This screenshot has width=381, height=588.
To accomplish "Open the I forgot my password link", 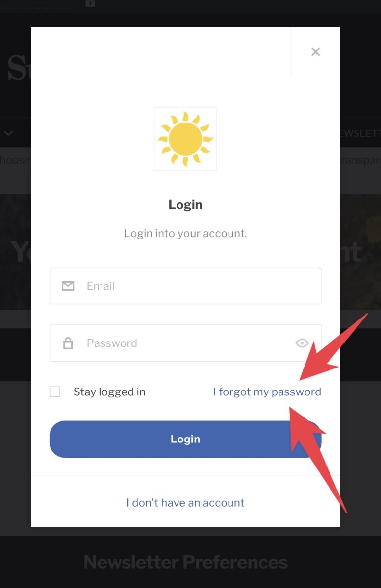I will (267, 392).
